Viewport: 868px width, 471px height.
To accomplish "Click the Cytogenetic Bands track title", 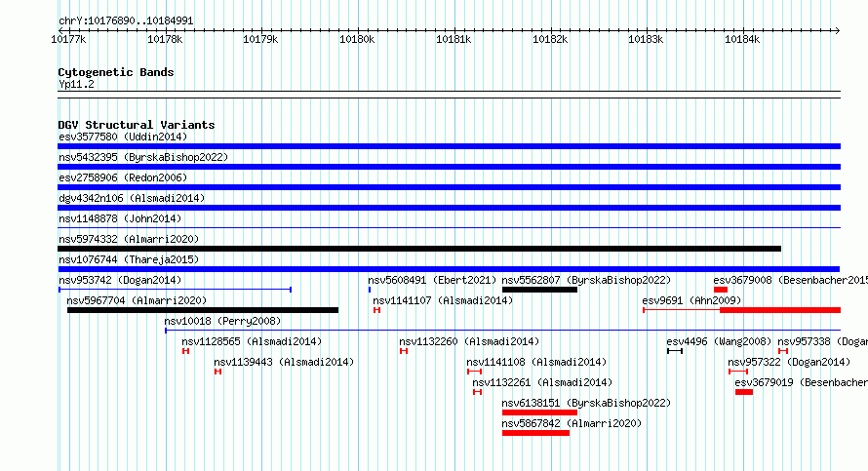I will pos(116,72).
